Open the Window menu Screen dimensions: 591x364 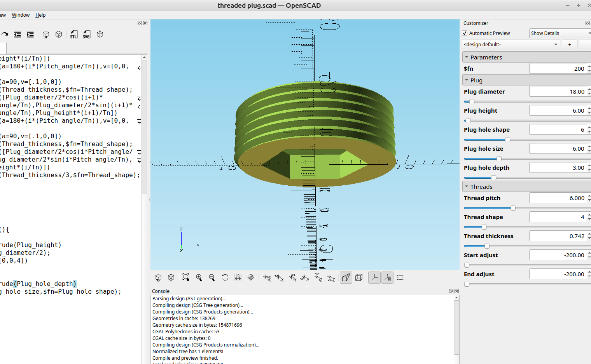pos(21,15)
